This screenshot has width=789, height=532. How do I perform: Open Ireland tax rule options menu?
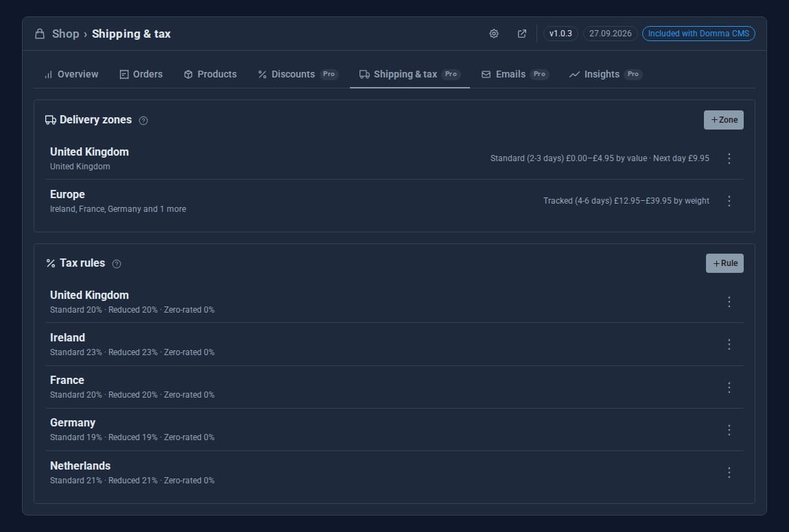[x=729, y=344]
